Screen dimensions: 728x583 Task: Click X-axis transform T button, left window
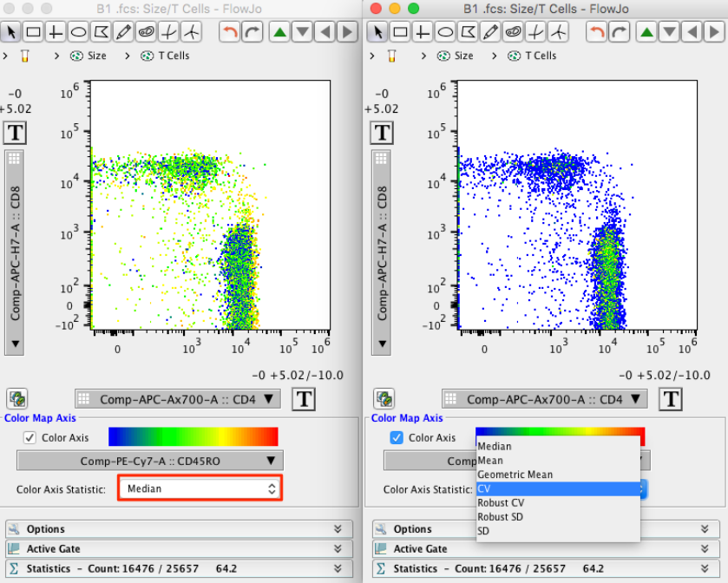tap(304, 399)
